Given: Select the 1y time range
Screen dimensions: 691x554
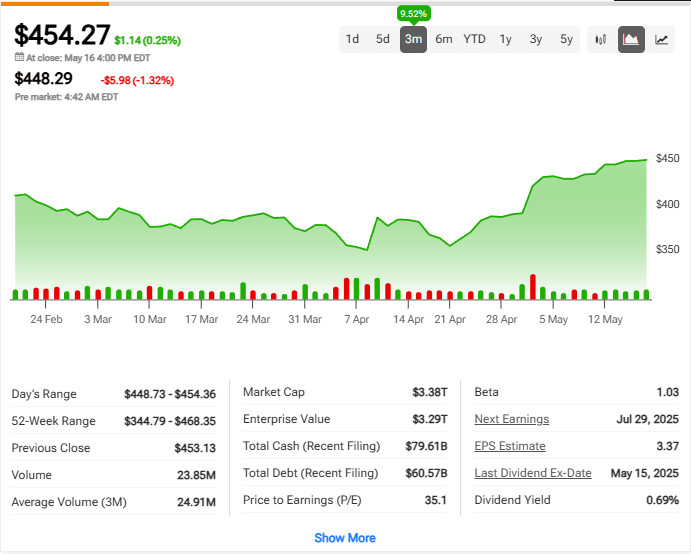Looking at the screenshot, I should (505, 39).
